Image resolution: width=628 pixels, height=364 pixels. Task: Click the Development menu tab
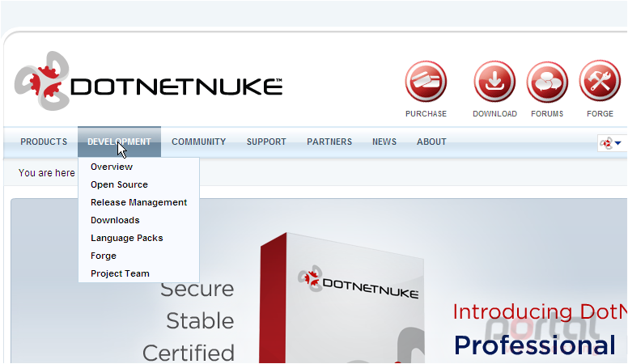tap(119, 142)
